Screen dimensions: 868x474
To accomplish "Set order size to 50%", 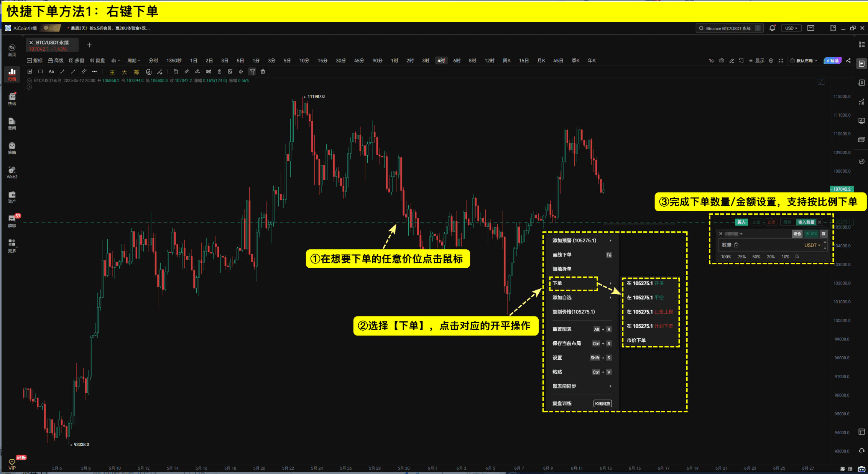I will [756, 257].
